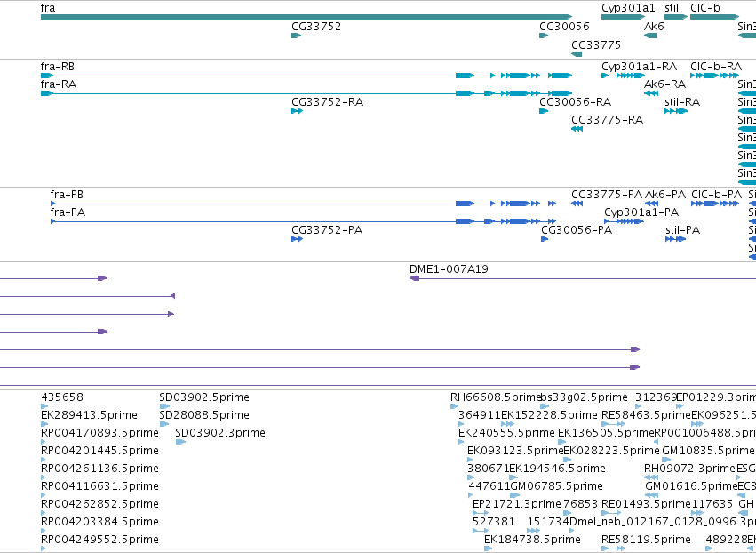Select transcript CG33775-RA
The width and height of the screenshot is (756, 553).
coord(577,129)
